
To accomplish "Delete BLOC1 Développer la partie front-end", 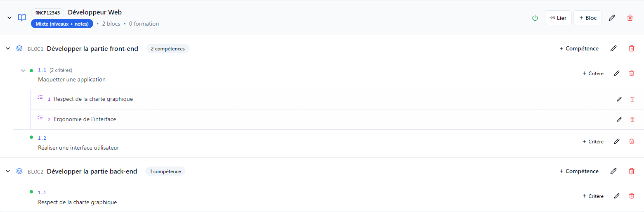I will (632, 48).
